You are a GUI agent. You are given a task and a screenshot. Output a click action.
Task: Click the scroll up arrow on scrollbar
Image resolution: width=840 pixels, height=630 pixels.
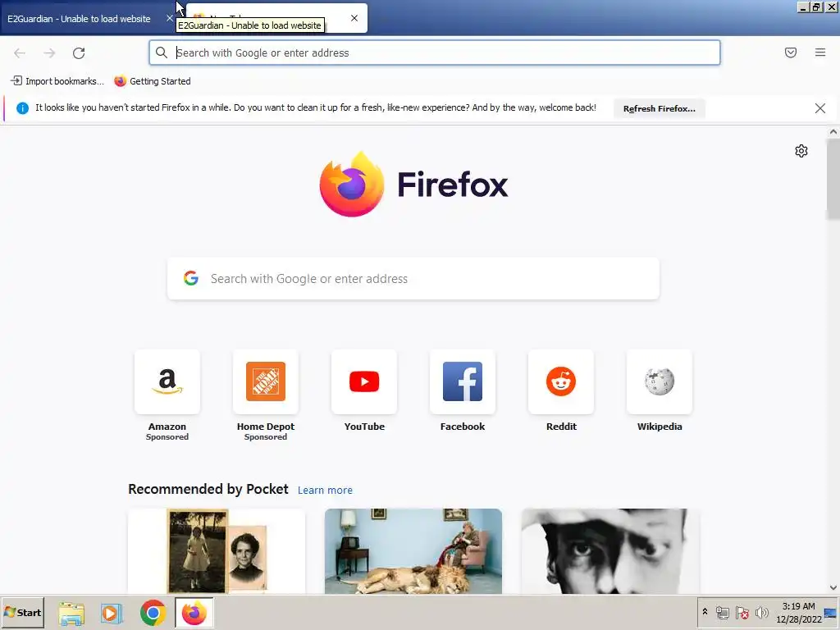[833, 132]
